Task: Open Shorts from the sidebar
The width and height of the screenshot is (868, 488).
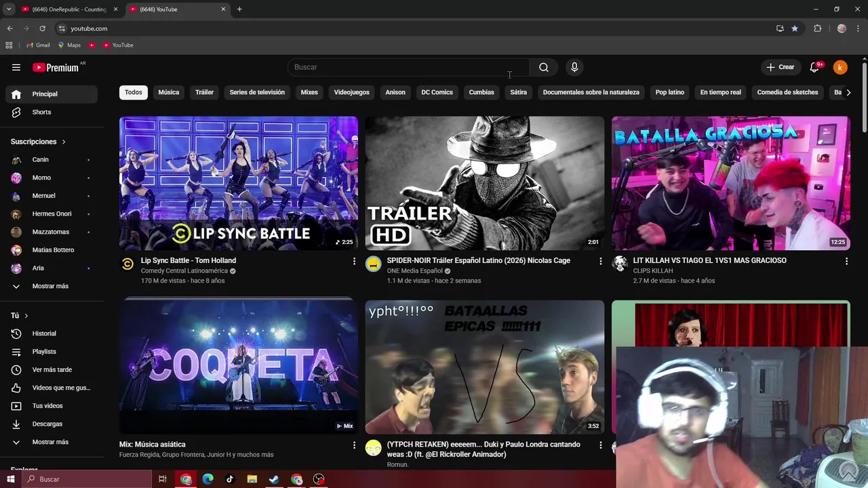Action: [x=52, y=112]
